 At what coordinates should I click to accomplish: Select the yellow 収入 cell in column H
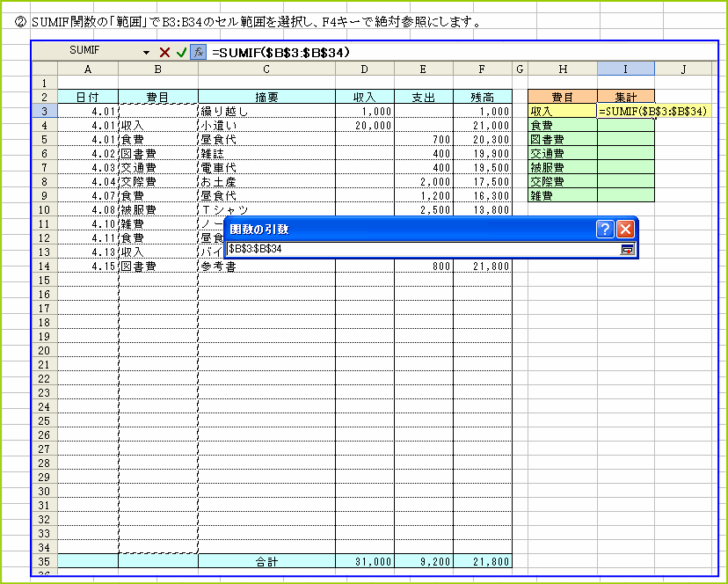tap(561, 111)
